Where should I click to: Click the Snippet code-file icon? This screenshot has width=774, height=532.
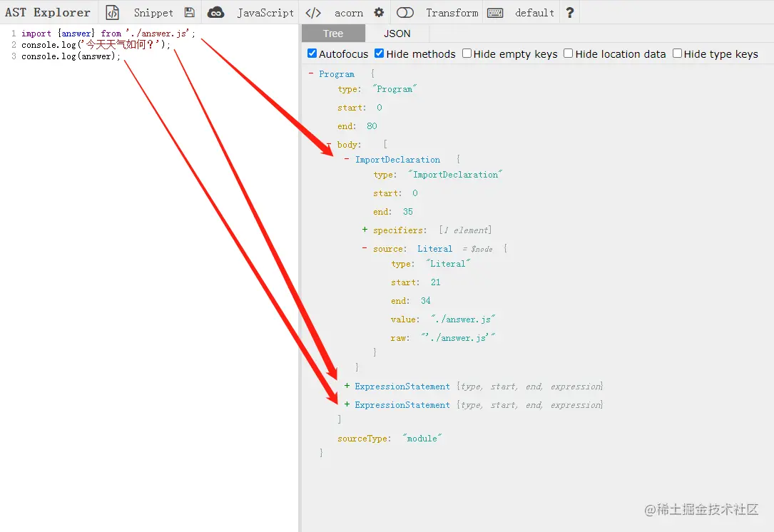113,12
